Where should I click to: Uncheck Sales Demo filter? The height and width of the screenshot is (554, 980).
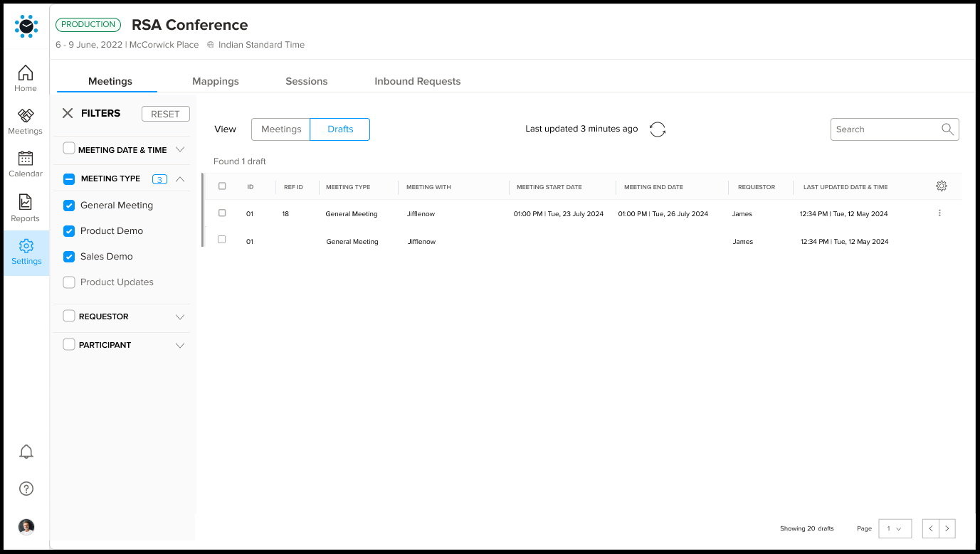[69, 257]
